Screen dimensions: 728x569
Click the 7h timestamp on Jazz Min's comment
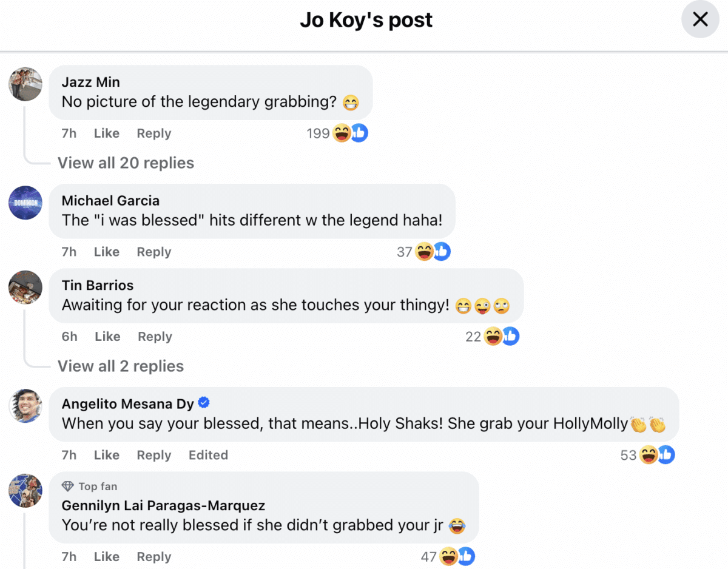pyautogui.click(x=69, y=133)
